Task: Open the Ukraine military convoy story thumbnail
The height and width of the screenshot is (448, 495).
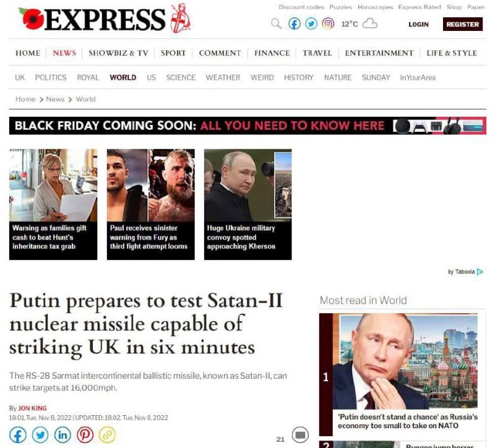Action: point(248,204)
